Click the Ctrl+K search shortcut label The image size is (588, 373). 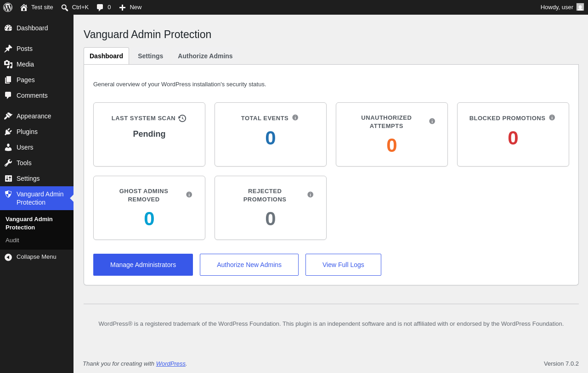(x=80, y=7)
